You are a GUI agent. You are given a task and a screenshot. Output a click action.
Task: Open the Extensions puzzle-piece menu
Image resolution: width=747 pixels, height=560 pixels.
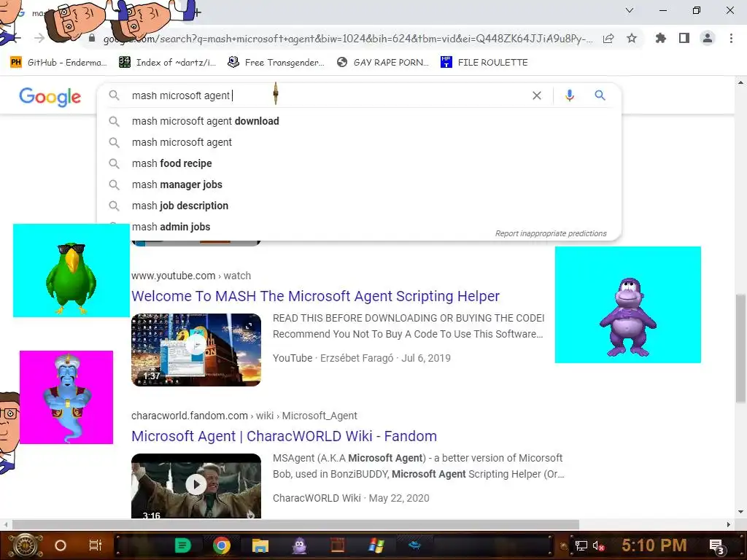pos(660,38)
